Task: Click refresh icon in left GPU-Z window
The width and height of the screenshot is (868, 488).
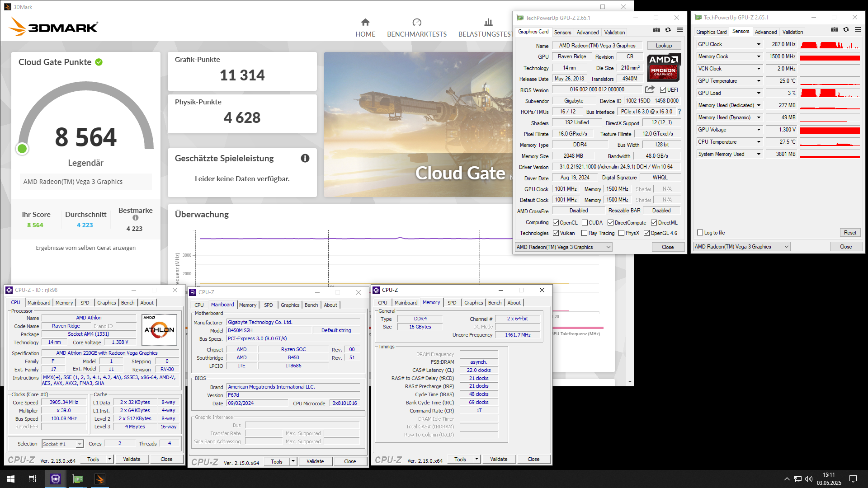Action: point(668,30)
